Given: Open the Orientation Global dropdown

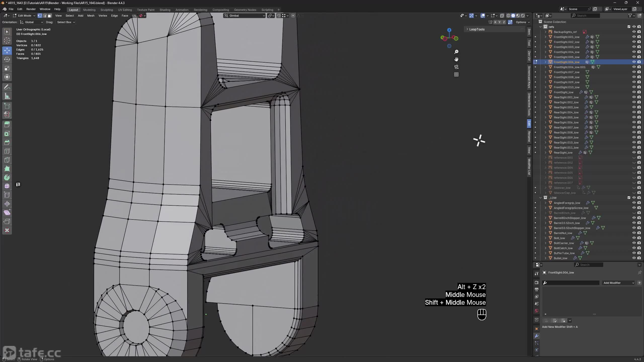Looking at the screenshot, I should (x=31, y=22).
